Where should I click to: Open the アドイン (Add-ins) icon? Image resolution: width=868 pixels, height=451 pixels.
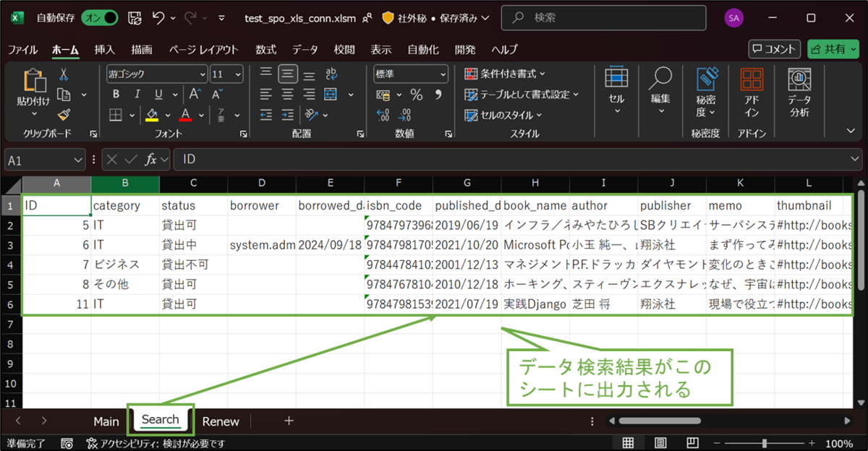pyautogui.click(x=752, y=90)
